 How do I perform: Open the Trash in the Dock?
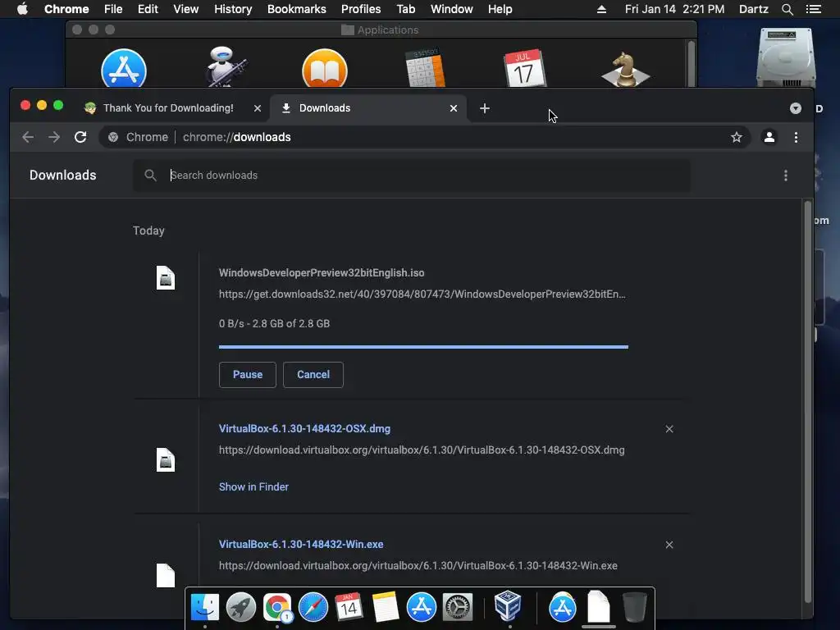point(635,607)
